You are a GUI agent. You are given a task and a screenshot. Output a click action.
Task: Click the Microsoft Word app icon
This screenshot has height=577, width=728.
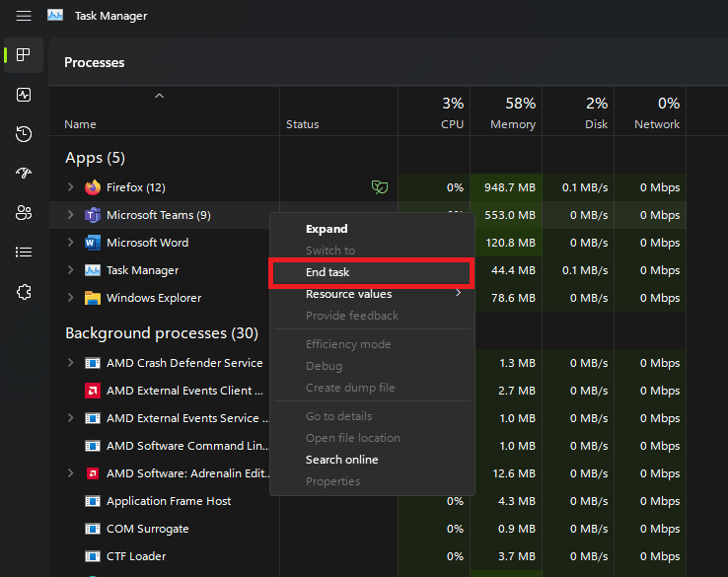[x=93, y=243]
